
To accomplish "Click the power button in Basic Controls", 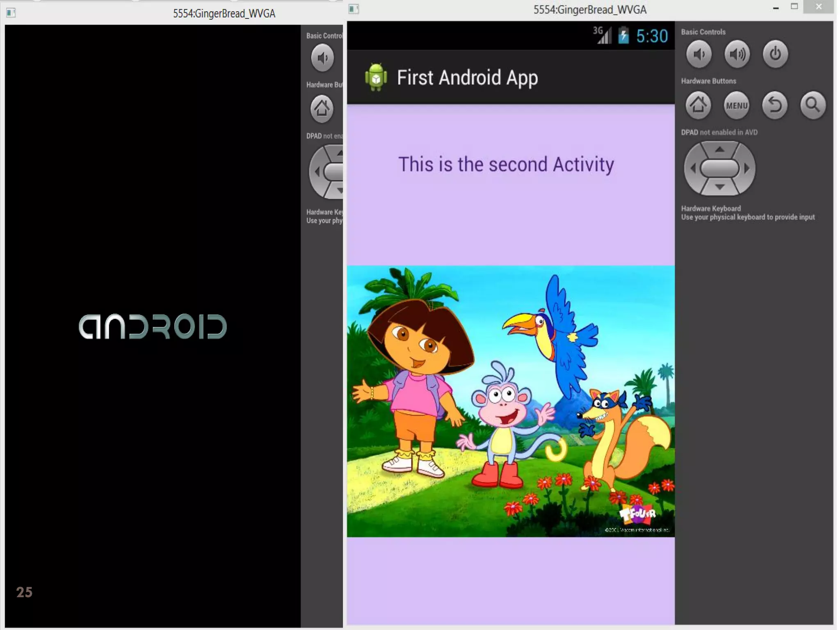I will point(775,54).
